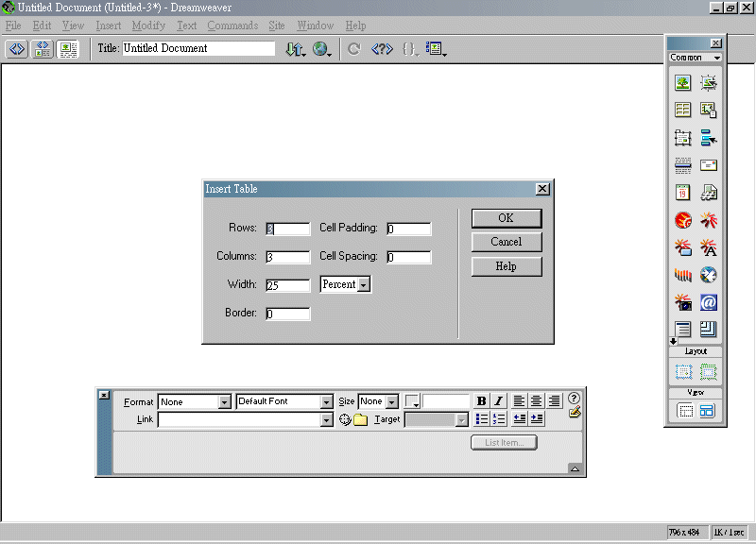Insert Shockwave icon

682,275
